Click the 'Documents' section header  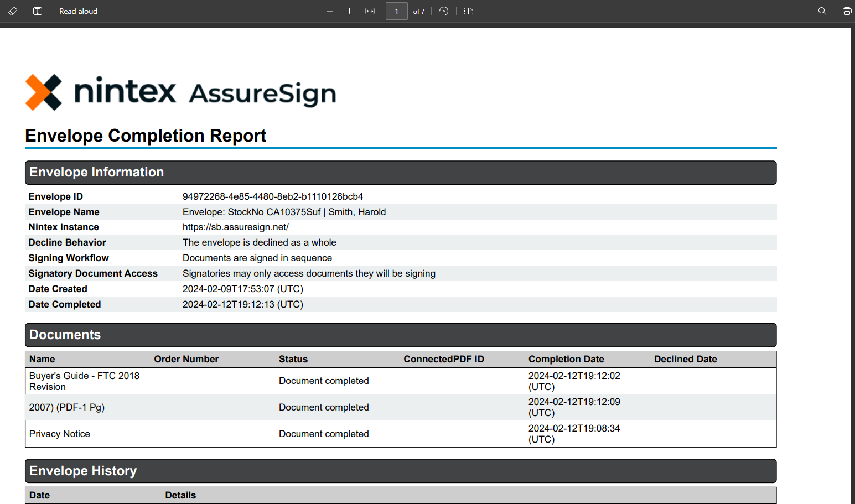coord(401,335)
